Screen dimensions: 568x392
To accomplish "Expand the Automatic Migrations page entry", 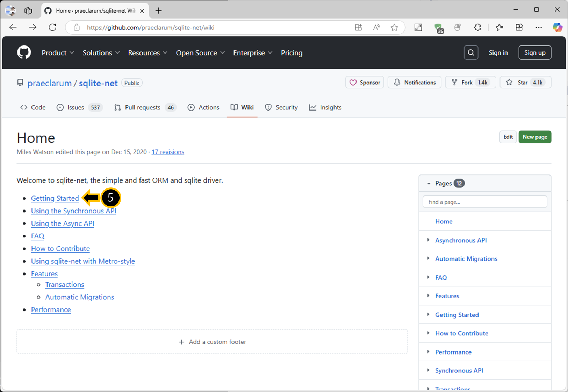I will (x=428, y=258).
